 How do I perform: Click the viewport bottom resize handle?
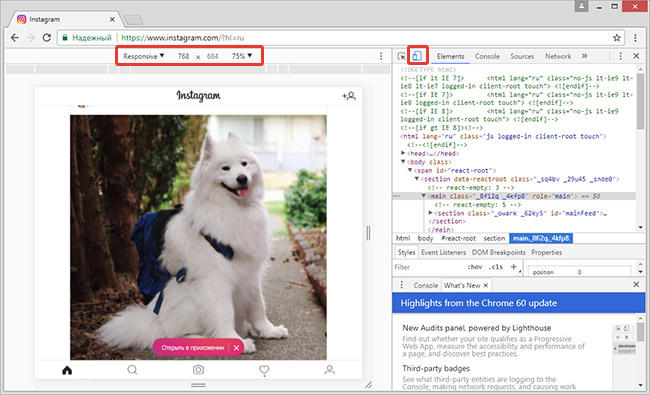tap(198, 385)
